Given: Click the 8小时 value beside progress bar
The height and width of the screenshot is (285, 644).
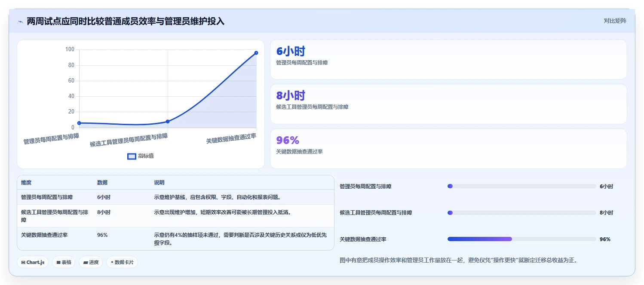Looking at the screenshot, I should coord(607,213).
